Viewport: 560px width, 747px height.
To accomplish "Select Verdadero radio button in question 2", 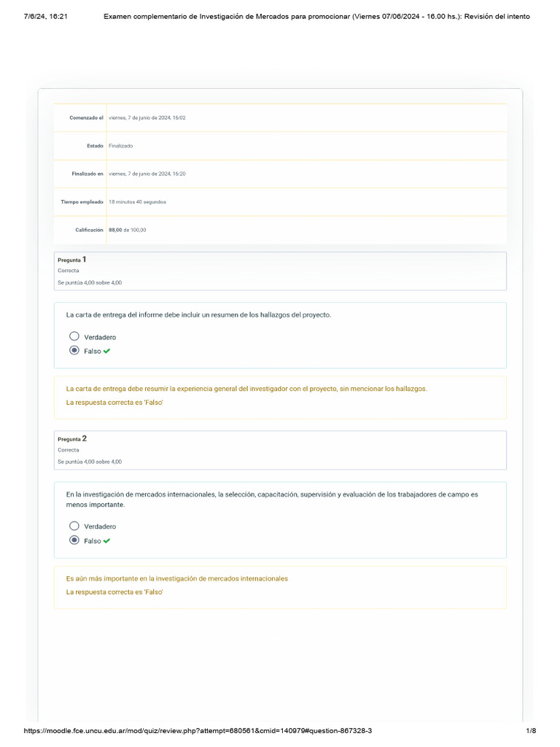I will point(74,526).
